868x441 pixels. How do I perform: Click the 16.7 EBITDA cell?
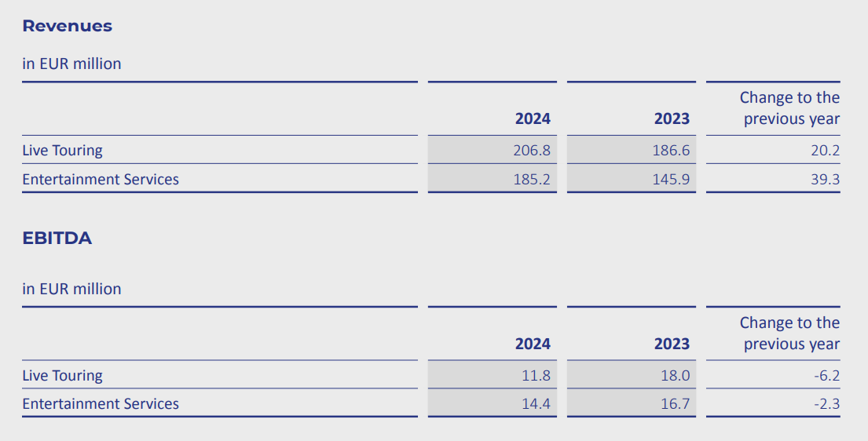675,404
